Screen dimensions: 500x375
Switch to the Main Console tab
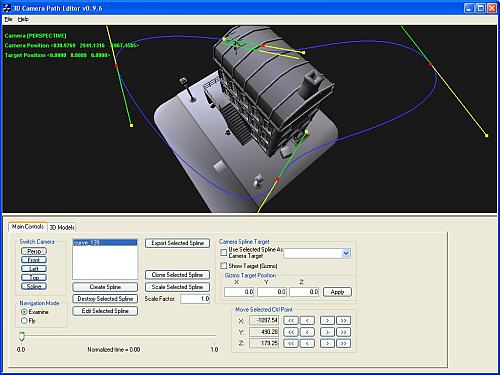tap(28, 227)
